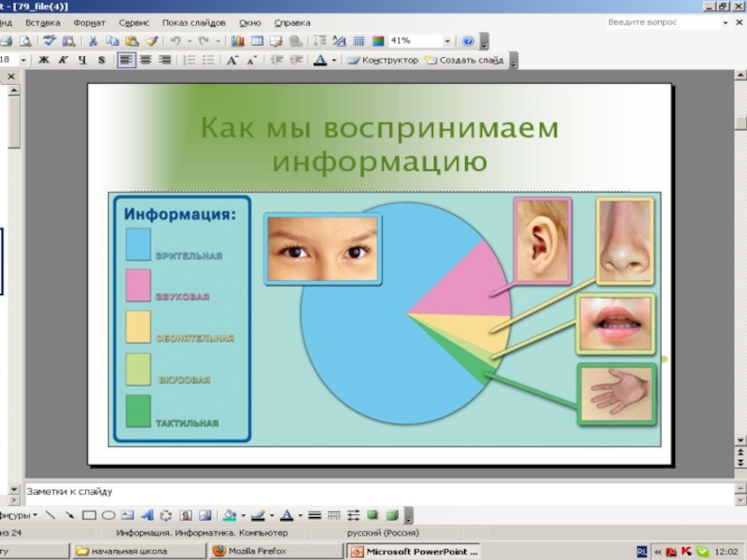The height and width of the screenshot is (560, 747).
Task: Toggle underline formatting (Ч)
Action: click(82, 60)
